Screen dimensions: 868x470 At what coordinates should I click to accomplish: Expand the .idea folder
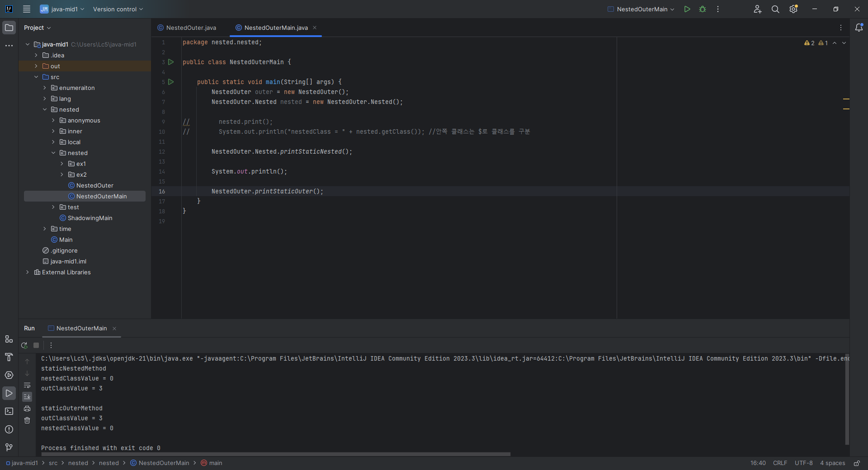point(36,55)
